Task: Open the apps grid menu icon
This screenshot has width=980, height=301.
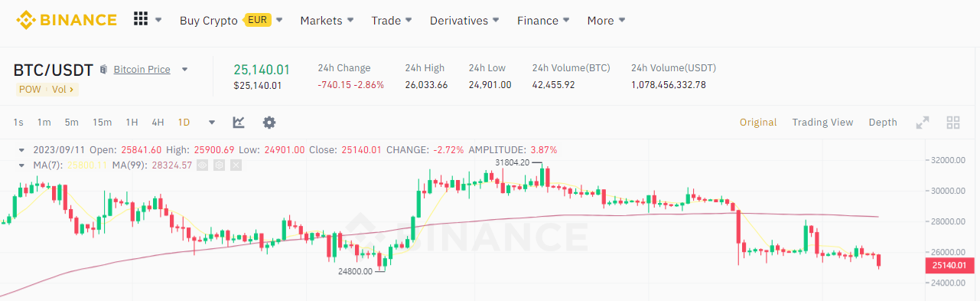Action: 141,20
